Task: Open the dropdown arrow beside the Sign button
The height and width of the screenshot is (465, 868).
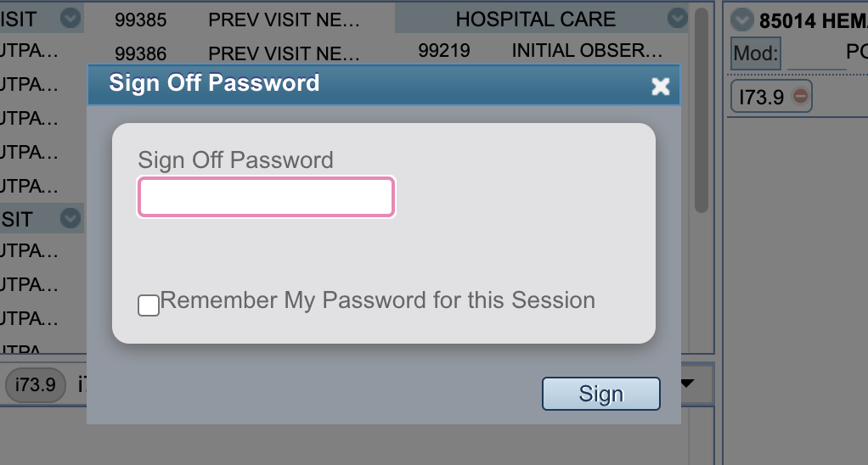Action: tap(687, 384)
